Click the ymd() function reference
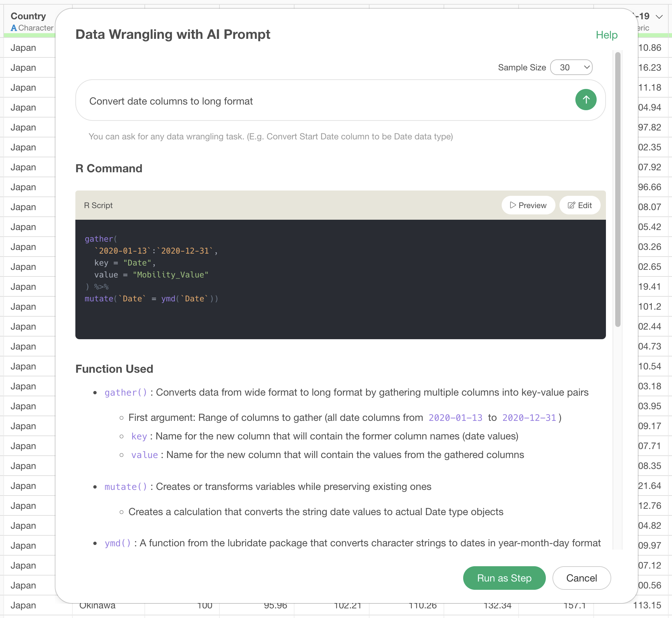Screen dimensions: 672x618 click(118, 543)
